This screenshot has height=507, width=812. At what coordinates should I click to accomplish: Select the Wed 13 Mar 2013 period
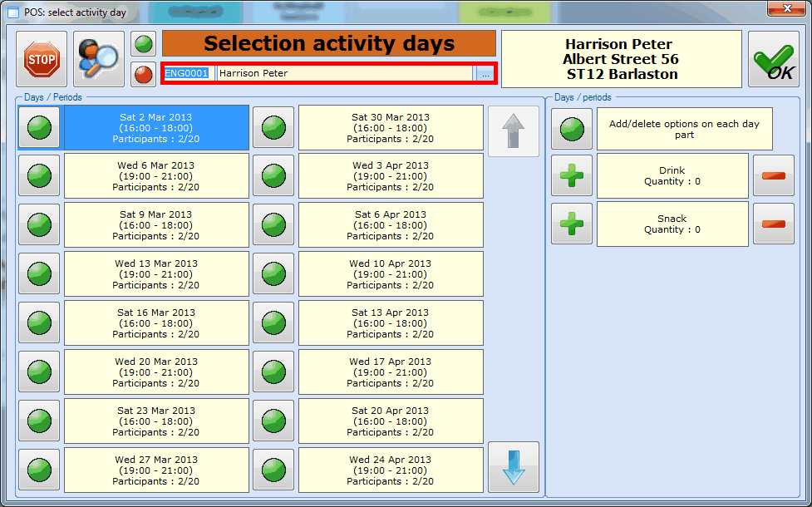[x=156, y=274]
